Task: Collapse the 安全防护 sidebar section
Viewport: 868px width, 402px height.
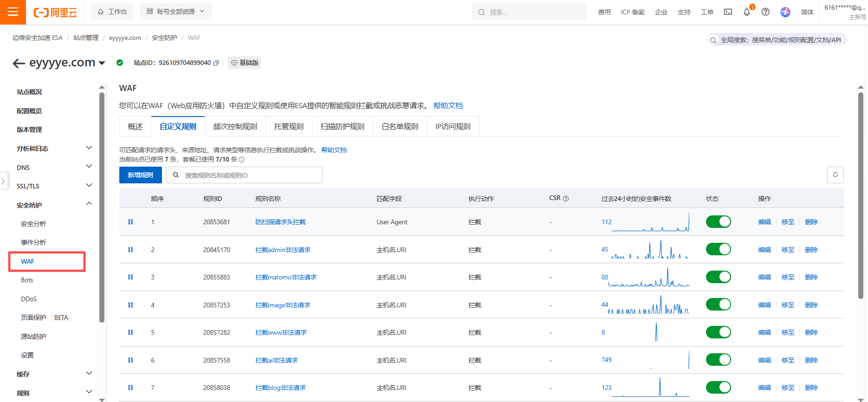Action: (89, 204)
